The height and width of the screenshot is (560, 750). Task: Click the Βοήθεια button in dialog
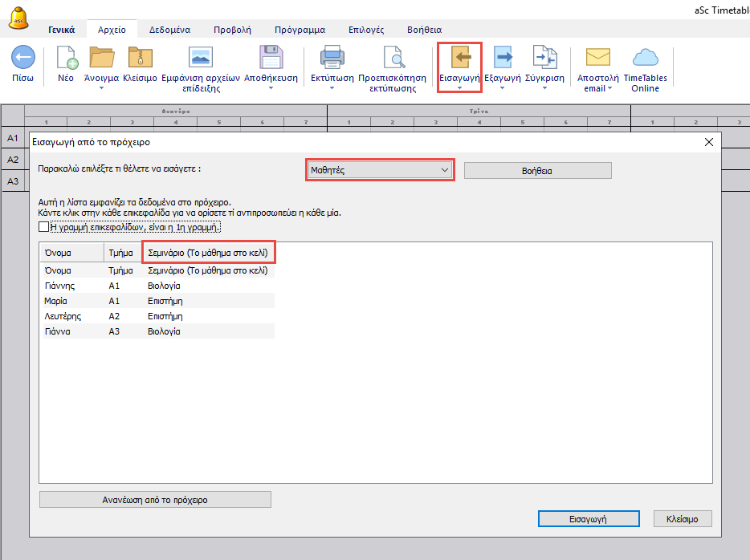tap(537, 170)
